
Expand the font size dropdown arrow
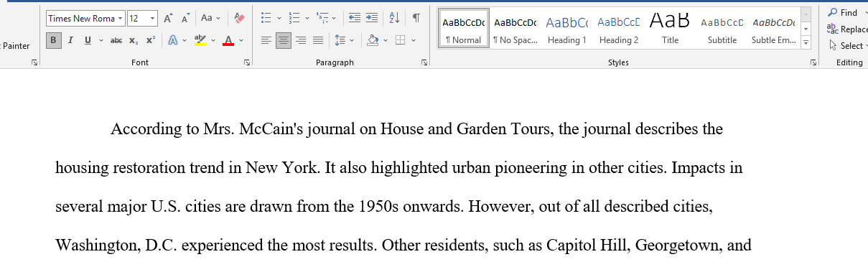tap(153, 18)
